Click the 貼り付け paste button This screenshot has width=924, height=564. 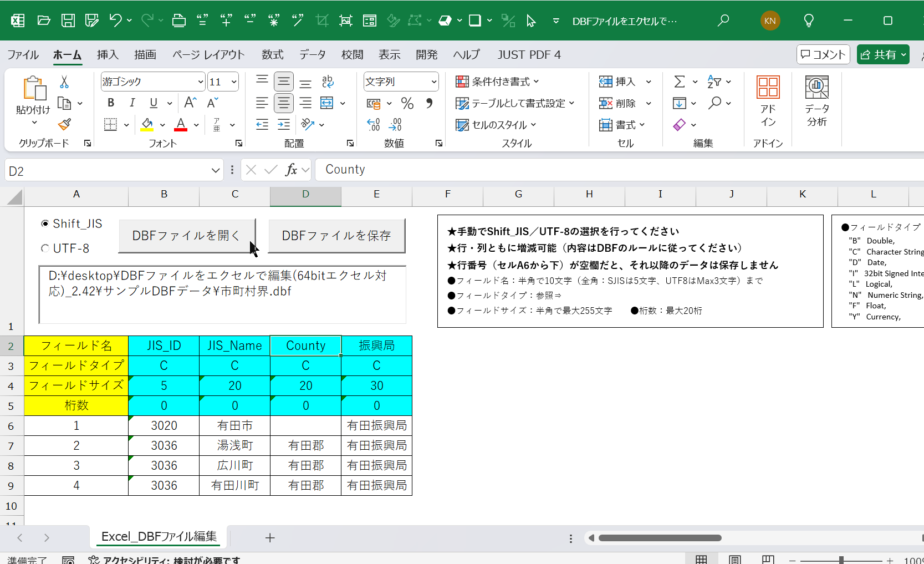[33, 100]
